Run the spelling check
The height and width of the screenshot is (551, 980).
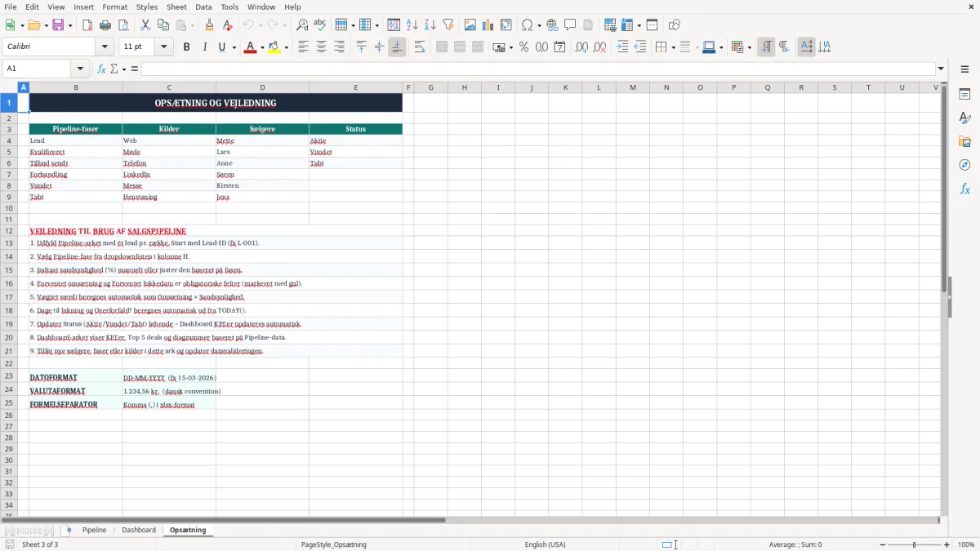point(320,25)
